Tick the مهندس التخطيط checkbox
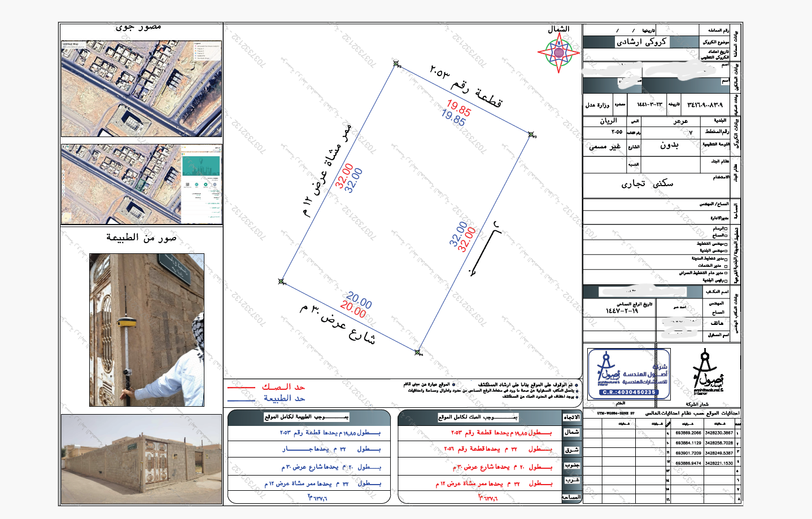Viewport: 812px width, 519px height. pos(726,244)
